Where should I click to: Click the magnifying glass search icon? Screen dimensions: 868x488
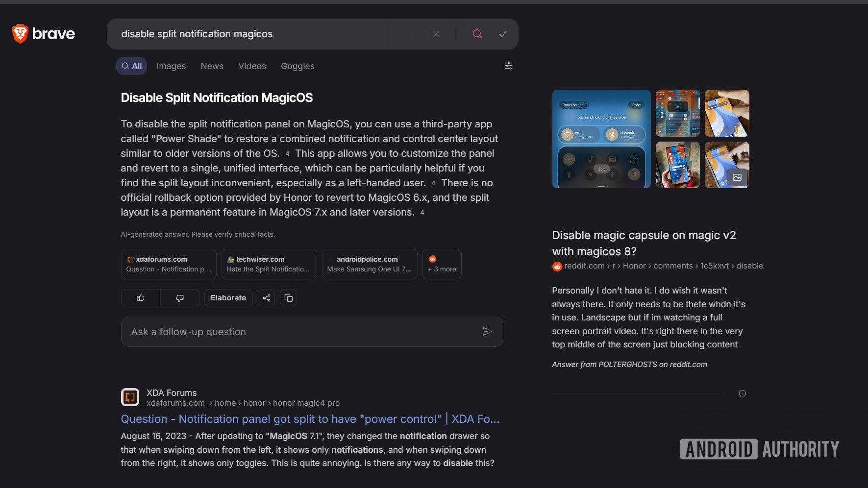pyautogui.click(x=477, y=34)
